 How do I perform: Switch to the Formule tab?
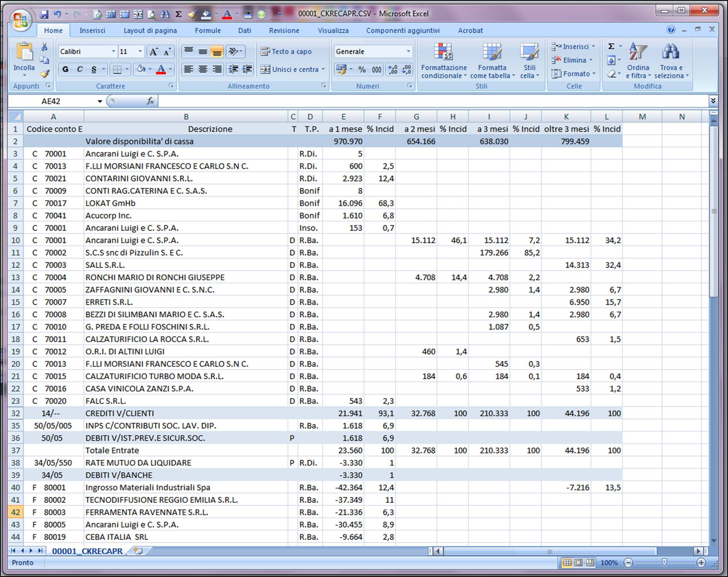click(x=208, y=30)
